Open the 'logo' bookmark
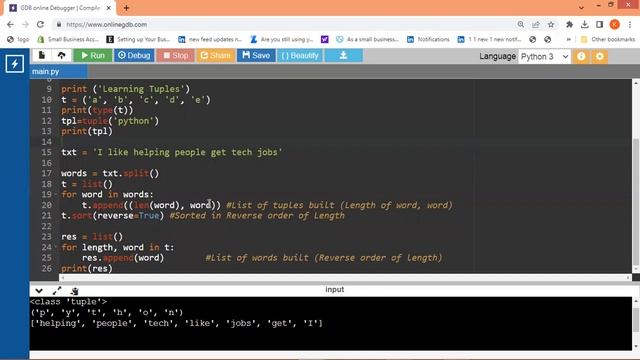The height and width of the screenshot is (360, 640). [x=18, y=39]
